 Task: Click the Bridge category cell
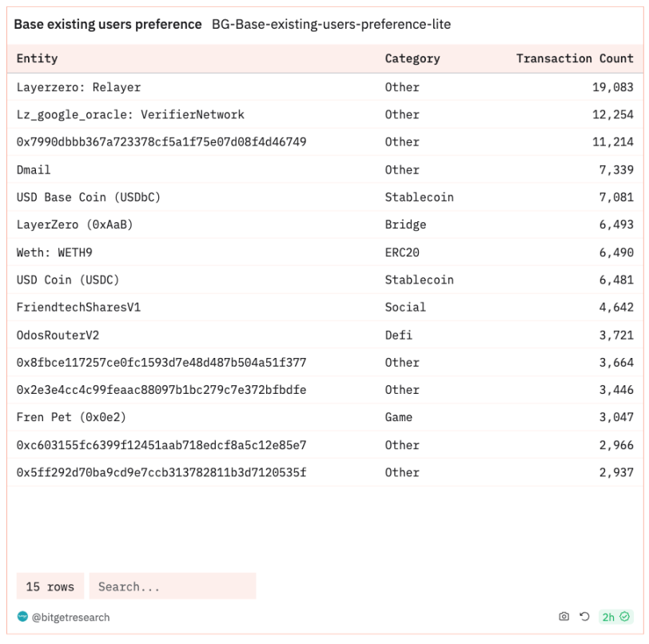tap(405, 225)
